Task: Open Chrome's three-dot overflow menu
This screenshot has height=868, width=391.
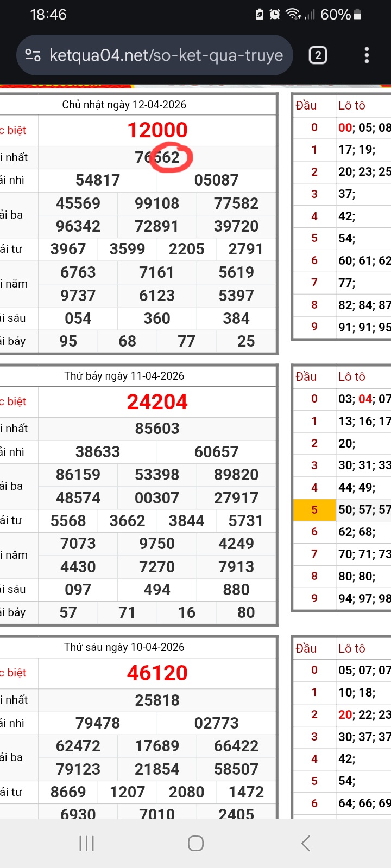Action: click(x=367, y=55)
